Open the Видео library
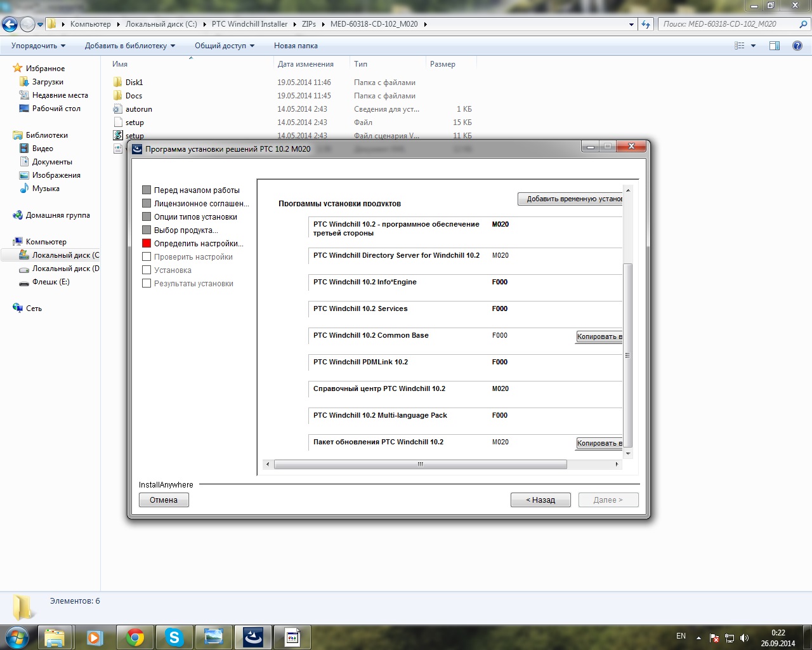The image size is (812, 650). [x=43, y=149]
